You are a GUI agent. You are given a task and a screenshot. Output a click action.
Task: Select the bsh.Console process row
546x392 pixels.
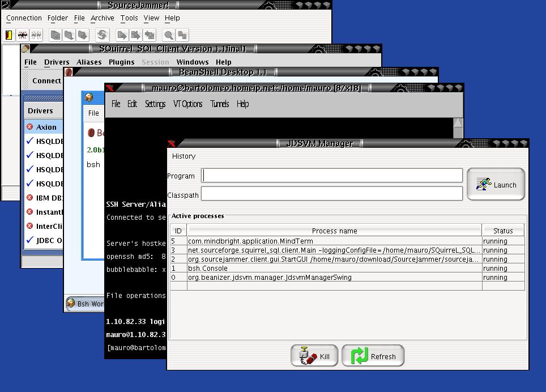(348, 268)
